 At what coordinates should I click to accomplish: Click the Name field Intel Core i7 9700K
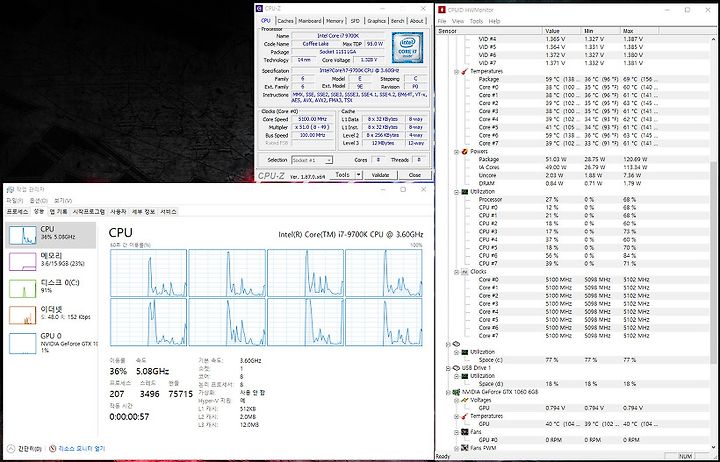click(338, 36)
